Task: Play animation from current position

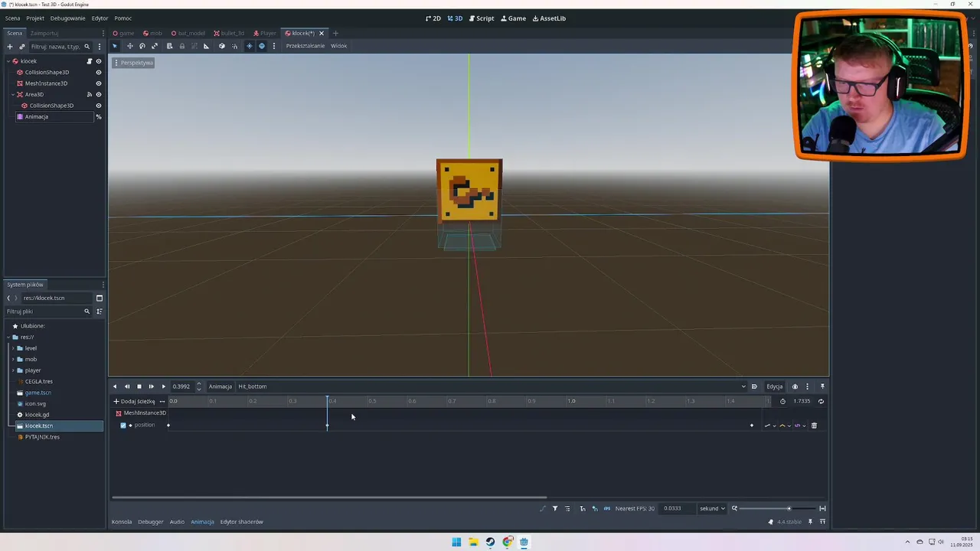Action: click(163, 386)
